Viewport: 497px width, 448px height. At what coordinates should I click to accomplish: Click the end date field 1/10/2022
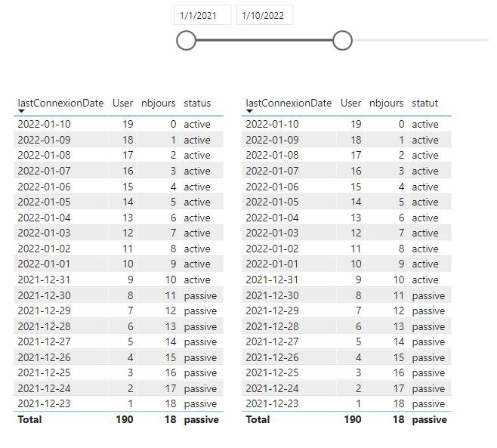pos(264,15)
